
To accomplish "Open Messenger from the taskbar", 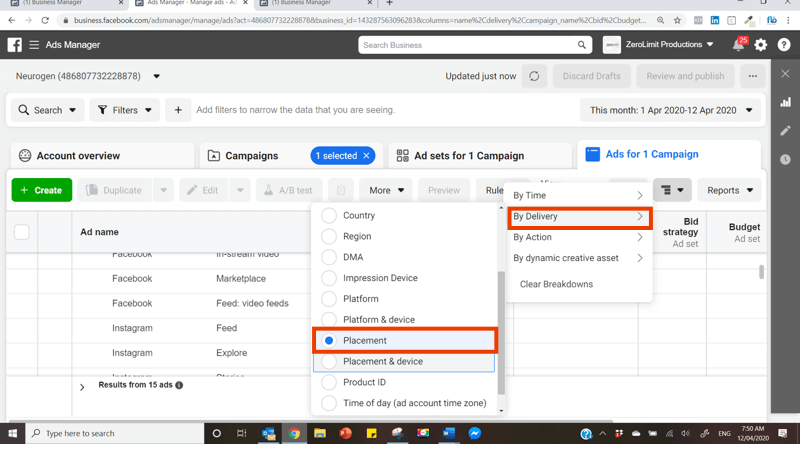I will pos(474,434).
